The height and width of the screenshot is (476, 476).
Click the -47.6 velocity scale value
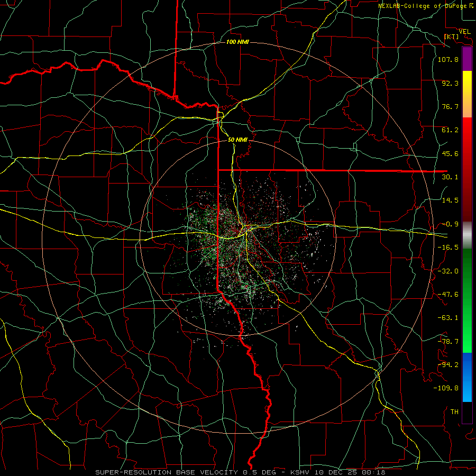point(448,295)
